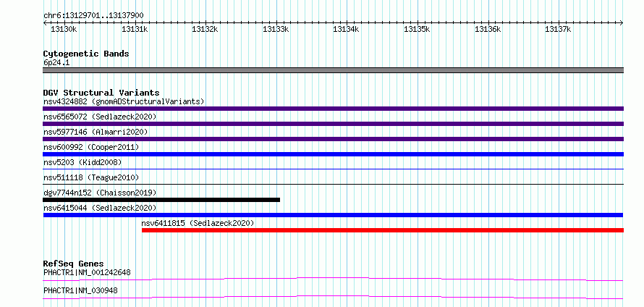Click the 13137k ruler tick label
The image size is (644, 307).
[558, 30]
